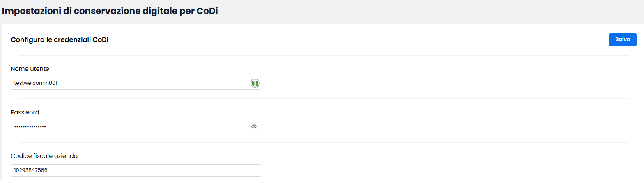Click the divider above Codice fiscale azienda

324,142
